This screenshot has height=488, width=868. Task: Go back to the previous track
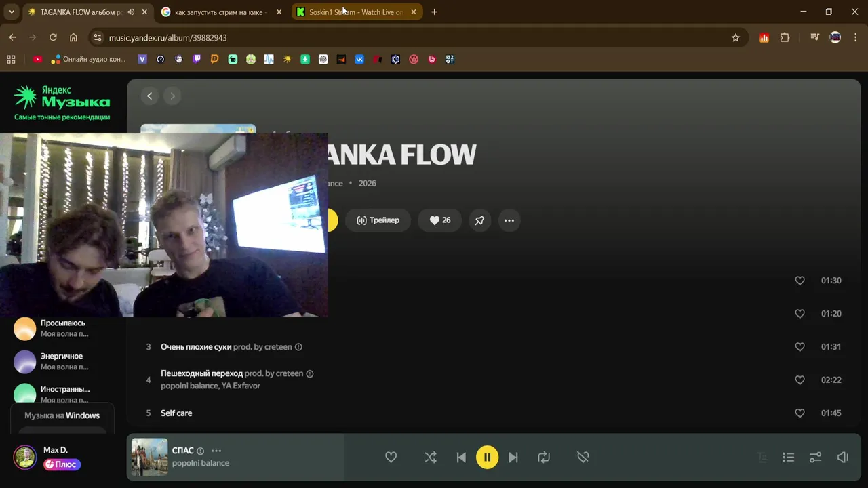click(x=461, y=457)
